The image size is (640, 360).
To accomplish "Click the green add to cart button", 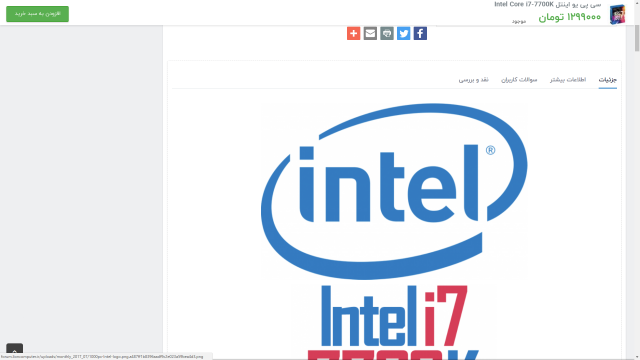I will pyautogui.click(x=37, y=14).
